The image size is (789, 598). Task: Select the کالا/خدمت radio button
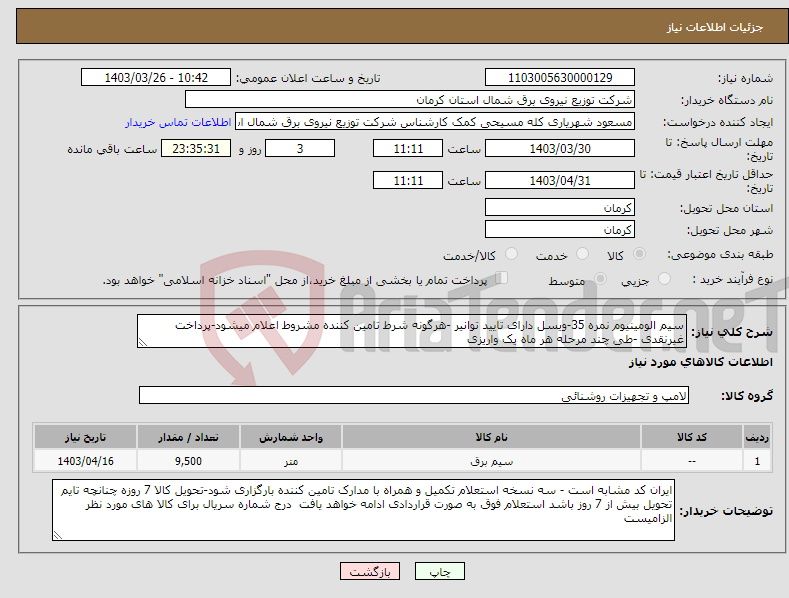pos(511,254)
